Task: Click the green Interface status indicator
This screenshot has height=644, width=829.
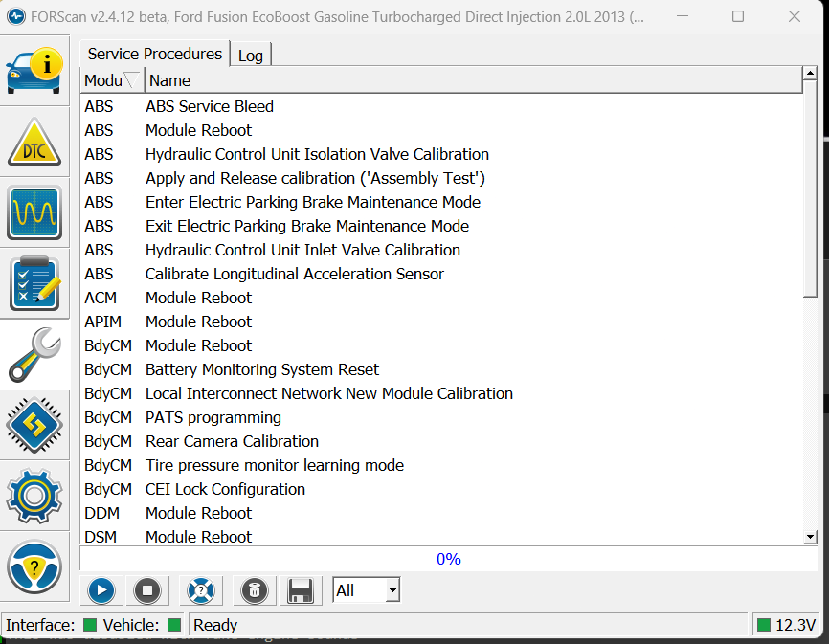Action: click(90, 625)
